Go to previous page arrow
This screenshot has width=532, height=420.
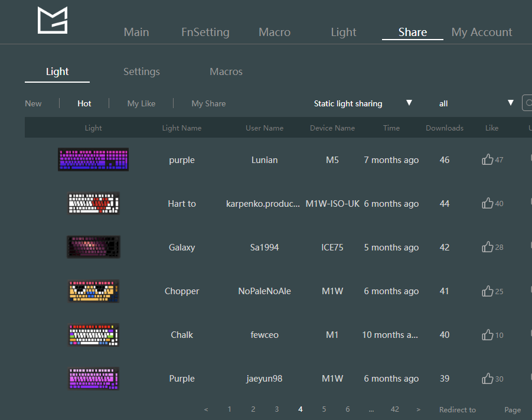(x=206, y=409)
